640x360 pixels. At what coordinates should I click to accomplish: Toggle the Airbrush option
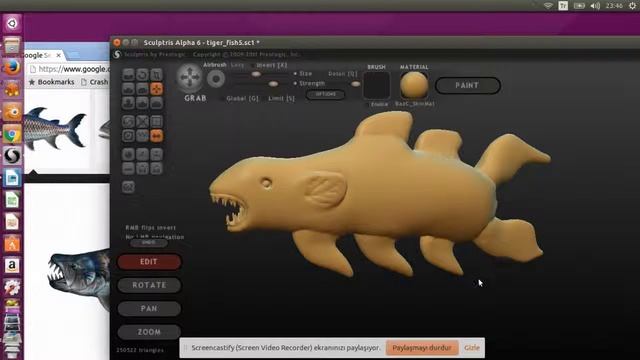[x=215, y=65]
